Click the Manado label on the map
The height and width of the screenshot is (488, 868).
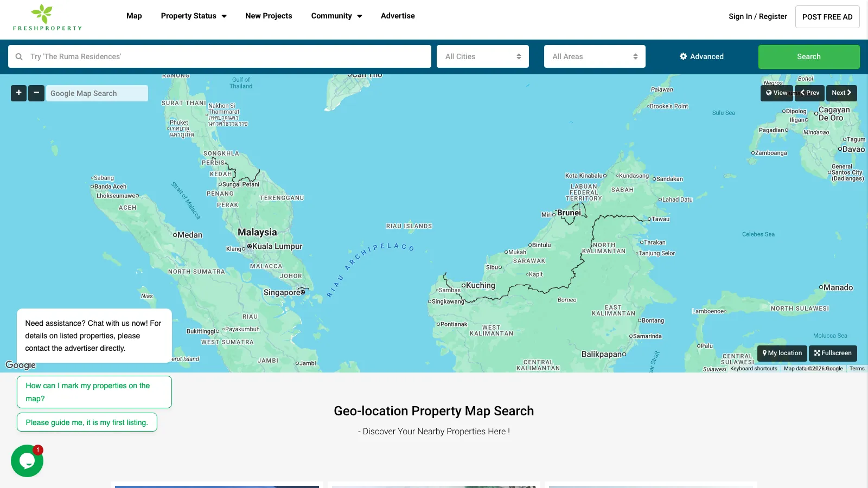[x=838, y=287]
